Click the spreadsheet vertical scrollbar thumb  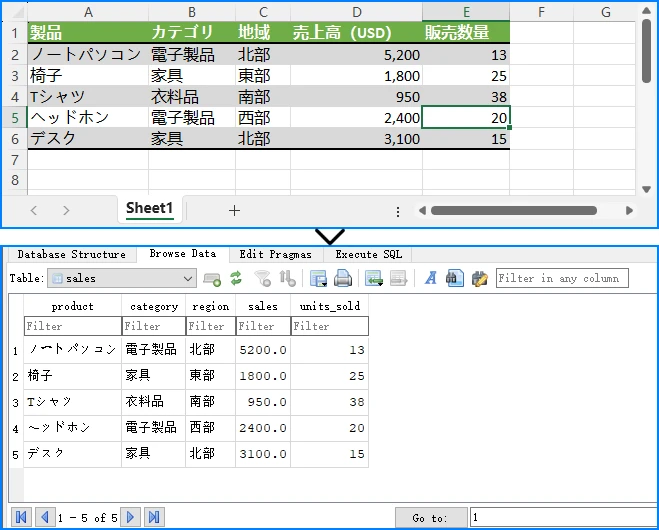(x=646, y=51)
